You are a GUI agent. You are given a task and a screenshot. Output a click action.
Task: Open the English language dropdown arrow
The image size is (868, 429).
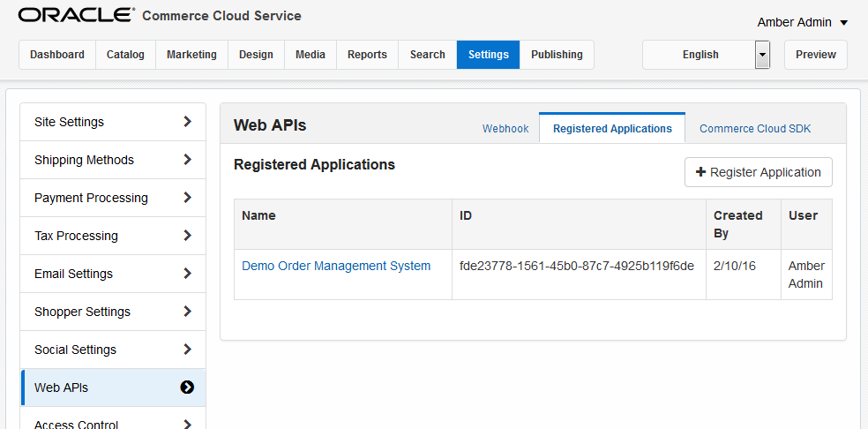coord(762,55)
